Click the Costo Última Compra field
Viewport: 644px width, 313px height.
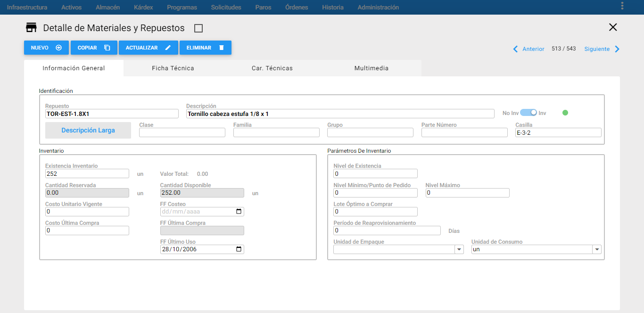(x=87, y=231)
